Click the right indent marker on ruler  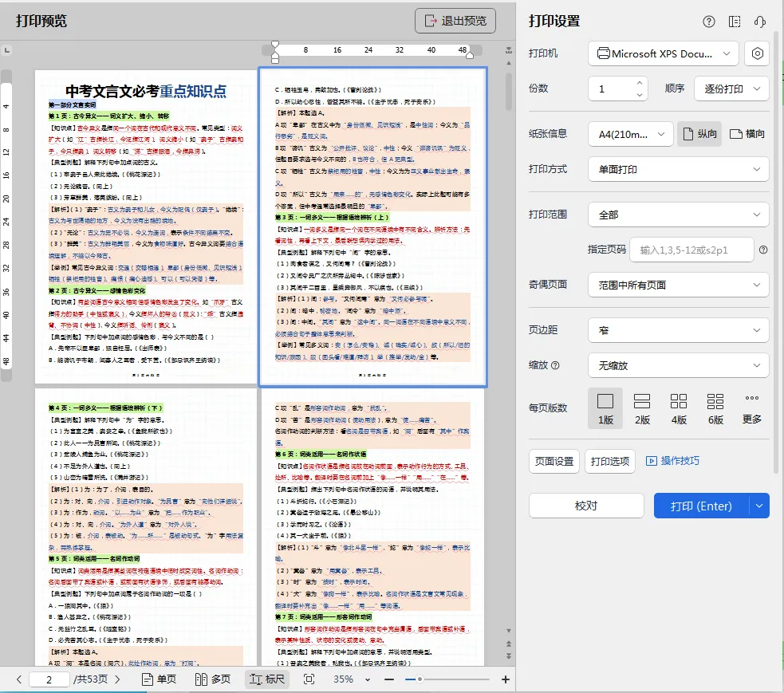470,55
